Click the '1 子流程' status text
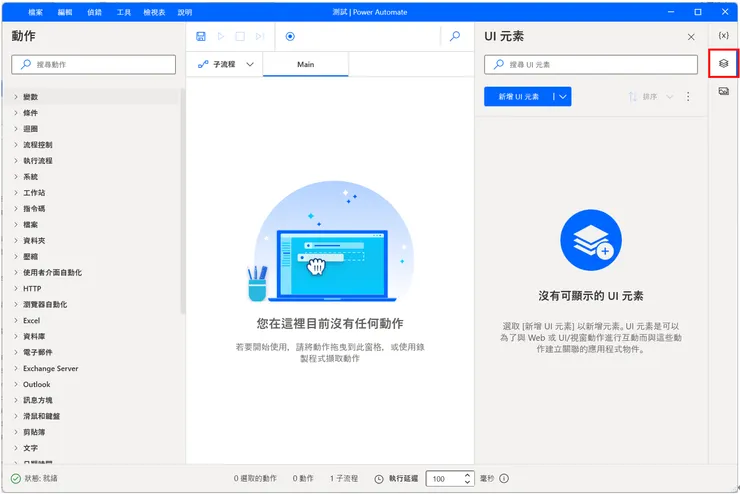 point(344,478)
